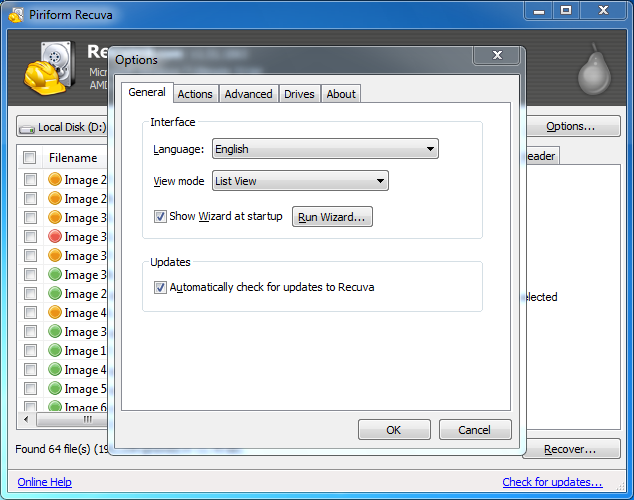Viewport: 634px width, 500px height.
Task: Check the box for the Image 5 file
Action: (x=30, y=388)
